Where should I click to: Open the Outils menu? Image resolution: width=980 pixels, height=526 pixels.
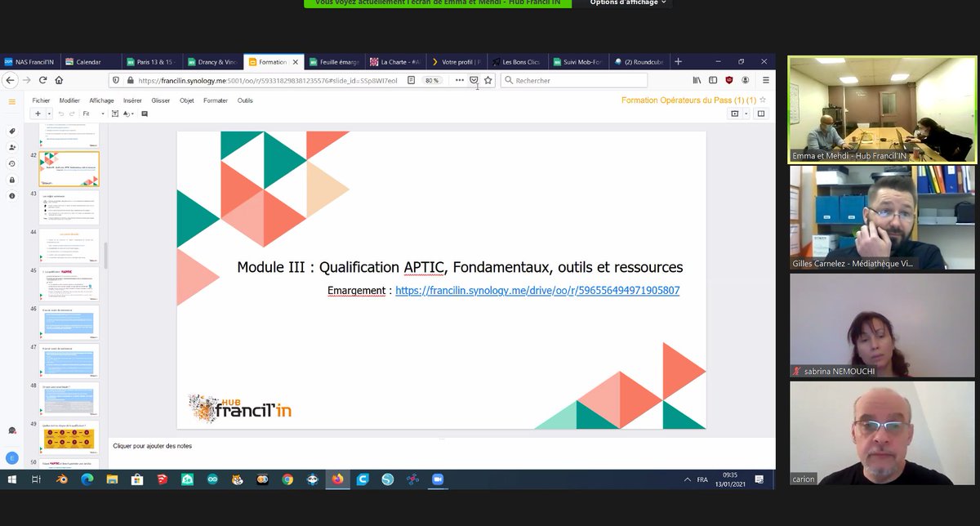click(x=245, y=100)
